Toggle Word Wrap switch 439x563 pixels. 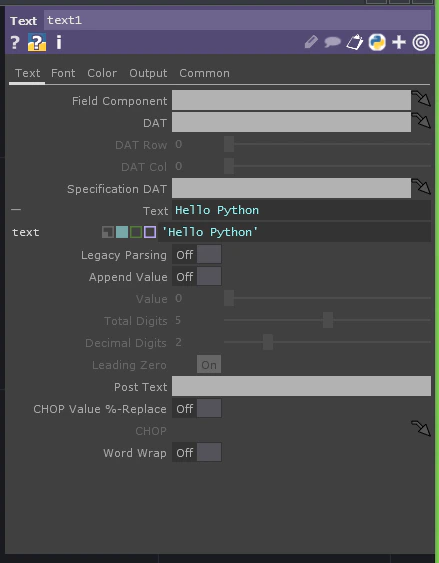[197, 452]
